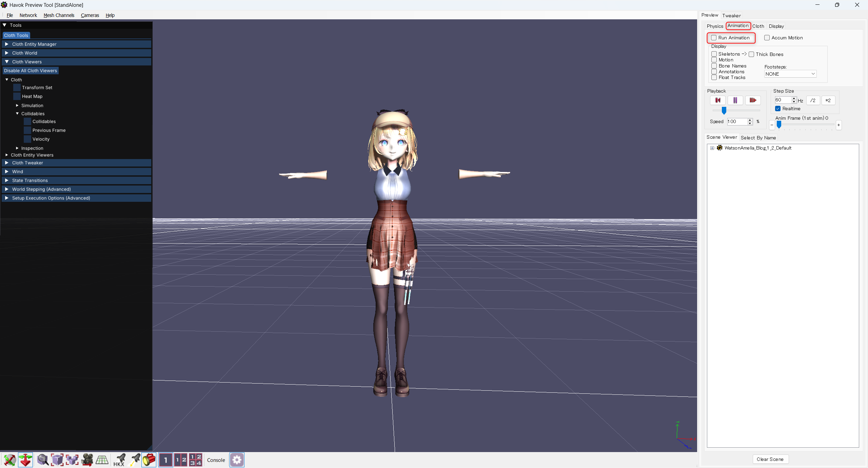Viewport: 868px width, 468px height.
Task: Uncheck the Realtime checkbox
Action: point(778,109)
